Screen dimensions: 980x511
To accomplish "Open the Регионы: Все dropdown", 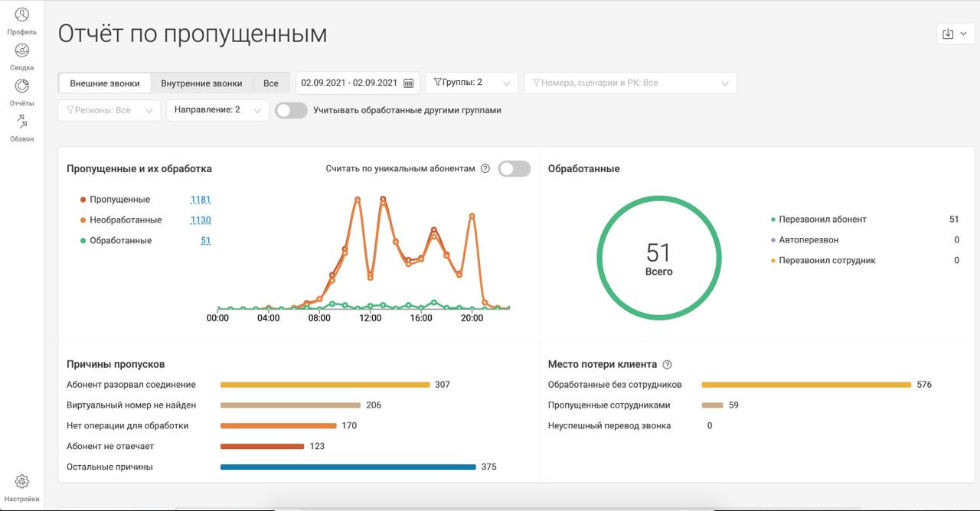I will [x=109, y=110].
